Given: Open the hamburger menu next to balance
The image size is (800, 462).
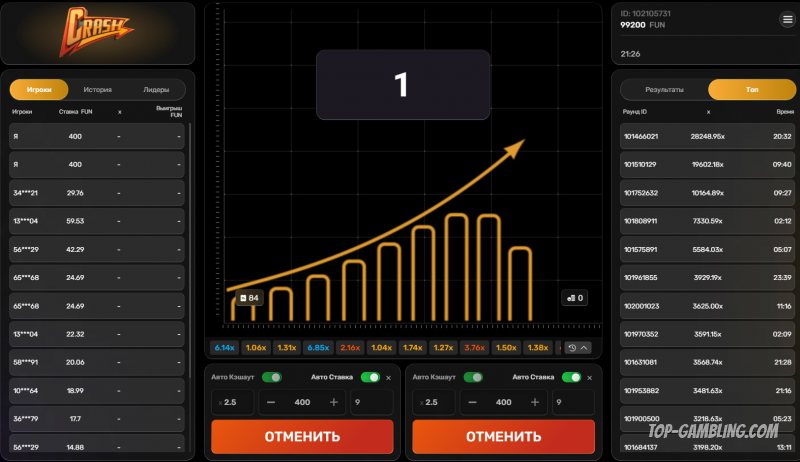Looking at the screenshot, I should pos(787,20).
